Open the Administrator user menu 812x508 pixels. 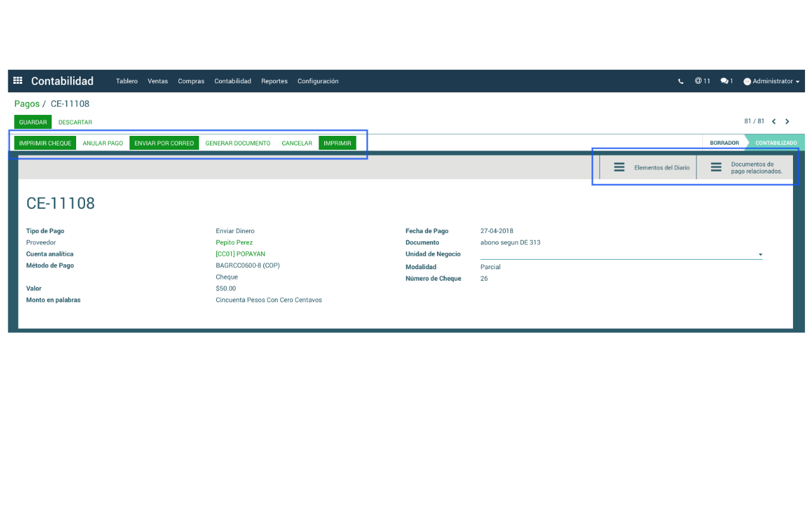pos(771,81)
